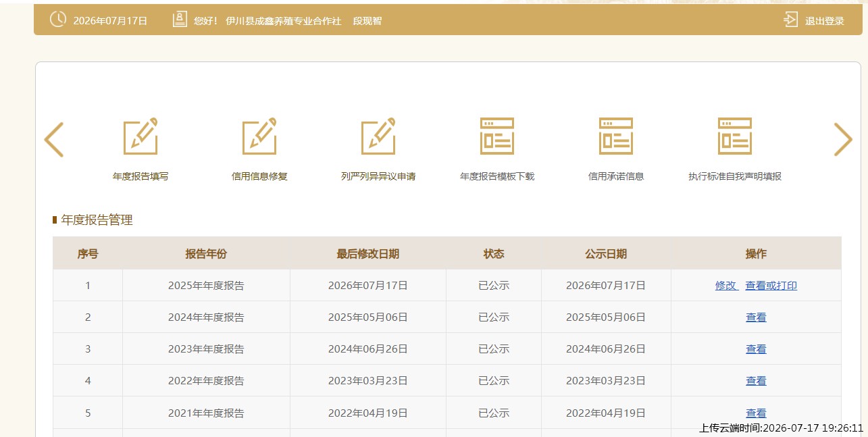This screenshot has width=868, height=437.
Task: Click the 列严列异异议申请 label
Action: [378, 176]
